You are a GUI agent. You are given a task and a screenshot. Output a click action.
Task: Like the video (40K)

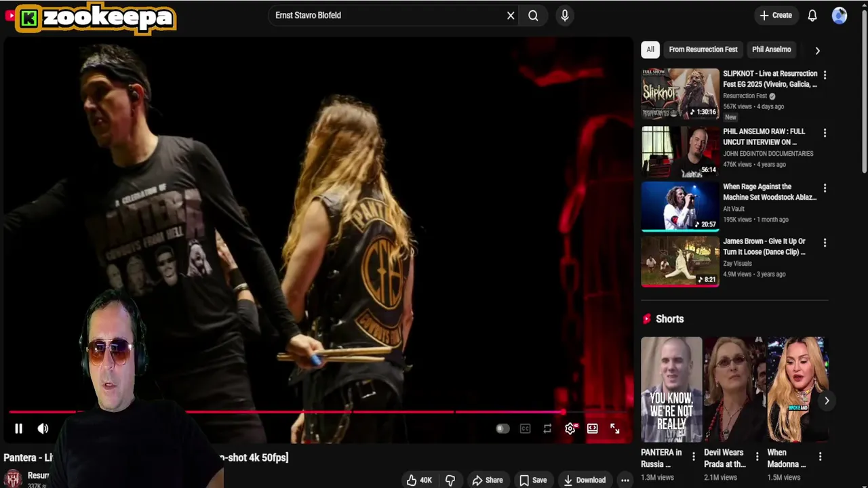click(419, 480)
